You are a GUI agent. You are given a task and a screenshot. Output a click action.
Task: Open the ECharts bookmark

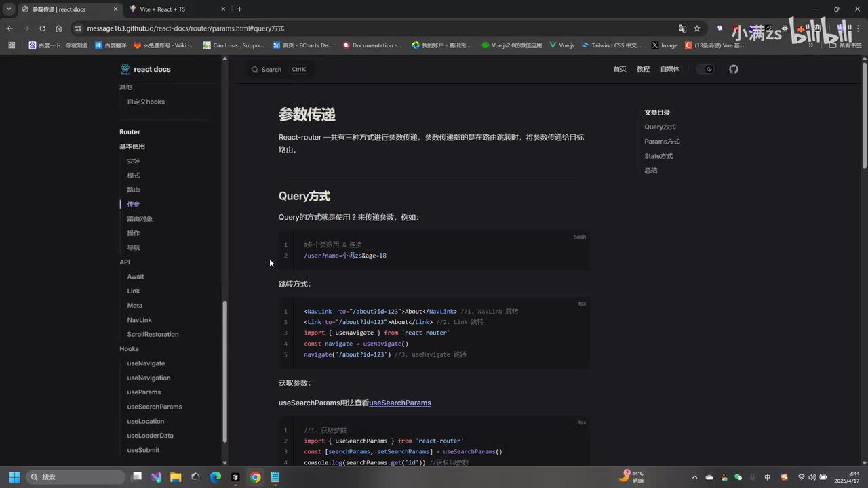[x=303, y=45]
